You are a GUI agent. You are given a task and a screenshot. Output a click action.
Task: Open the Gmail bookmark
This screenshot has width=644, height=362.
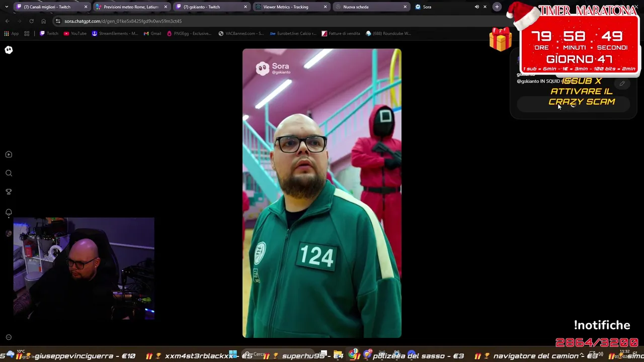152,34
